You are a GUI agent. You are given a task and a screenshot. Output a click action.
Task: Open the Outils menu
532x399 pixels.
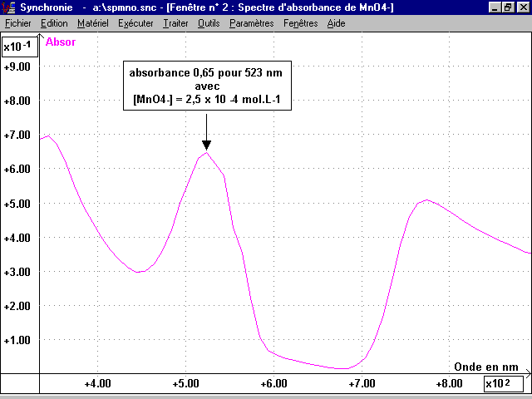[x=209, y=23]
